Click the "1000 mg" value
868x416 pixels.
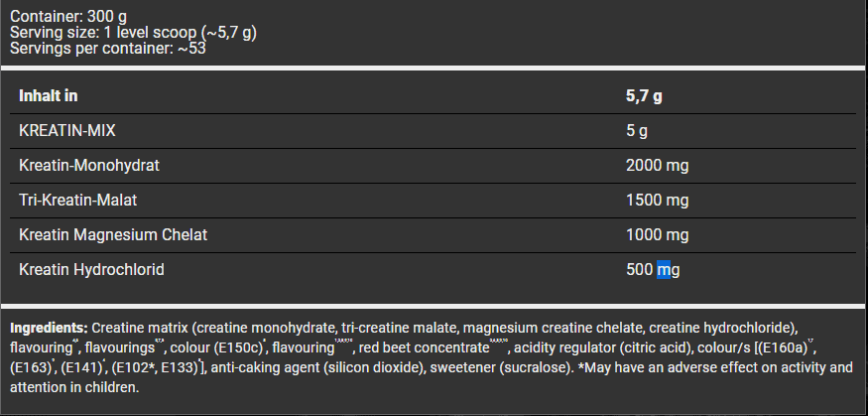pyautogui.click(x=657, y=235)
